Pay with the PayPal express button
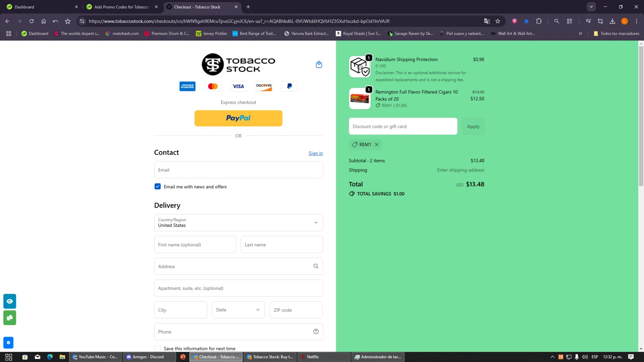 [238, 118]
